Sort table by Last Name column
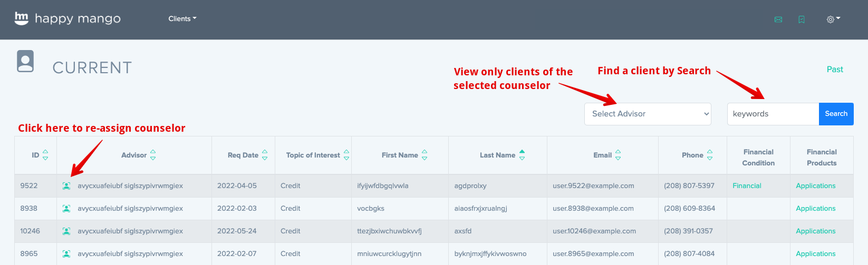This screenshot has width=868, height=265. (522, 155)
